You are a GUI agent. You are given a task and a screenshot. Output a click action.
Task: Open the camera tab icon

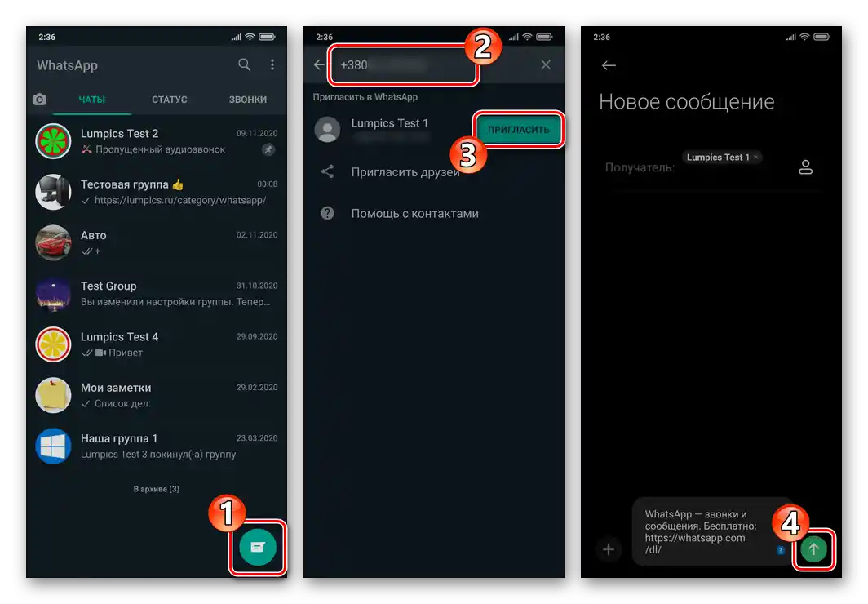[x=39, y=99]
